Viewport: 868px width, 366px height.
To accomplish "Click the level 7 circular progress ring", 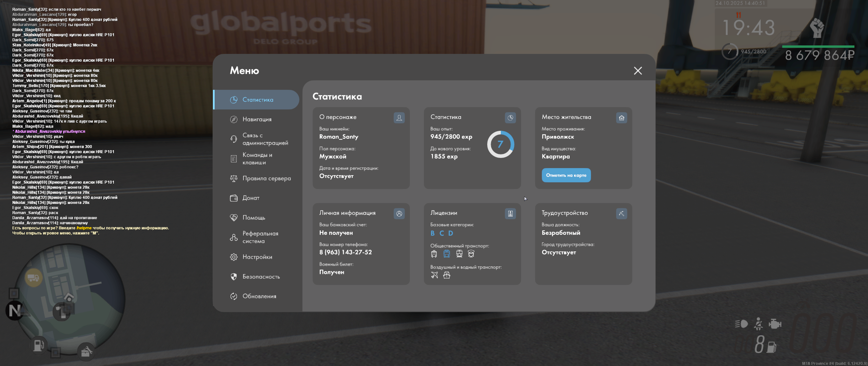I will coord(500,144).
